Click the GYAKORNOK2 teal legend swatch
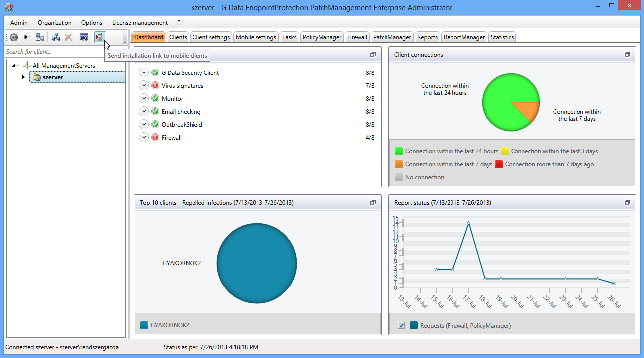Viewport: 644px width, 358px height. click(144, 325)
